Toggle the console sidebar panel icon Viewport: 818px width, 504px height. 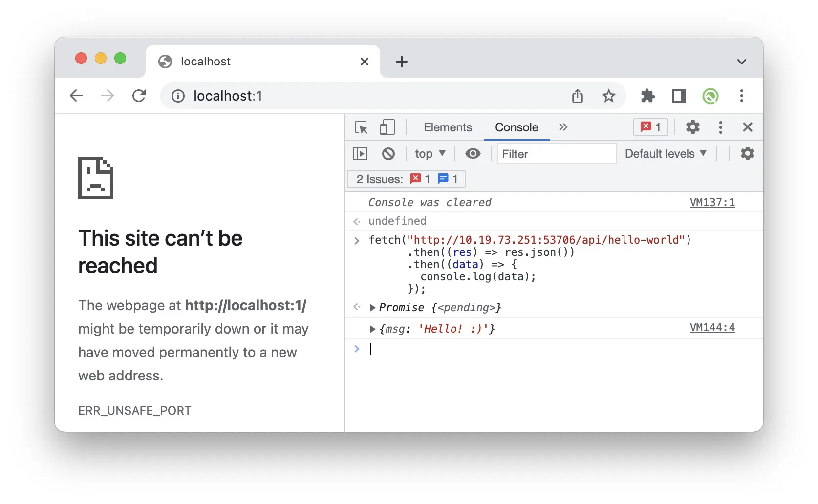point(360,154)
